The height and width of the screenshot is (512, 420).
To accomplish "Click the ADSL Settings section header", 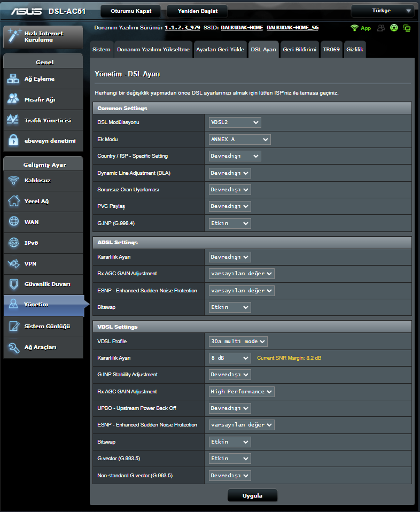I will 252,243.
